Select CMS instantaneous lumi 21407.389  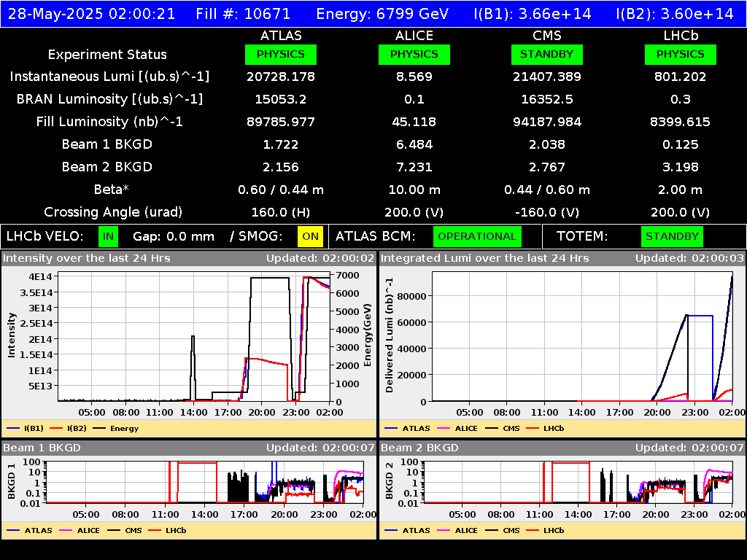pos(547,77)
